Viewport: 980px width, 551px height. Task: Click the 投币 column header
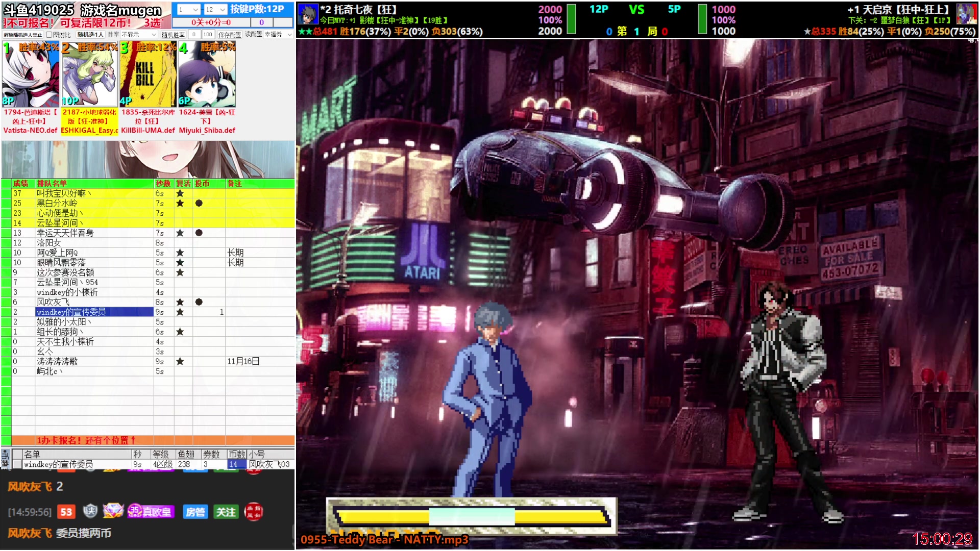tap(209, 184)
